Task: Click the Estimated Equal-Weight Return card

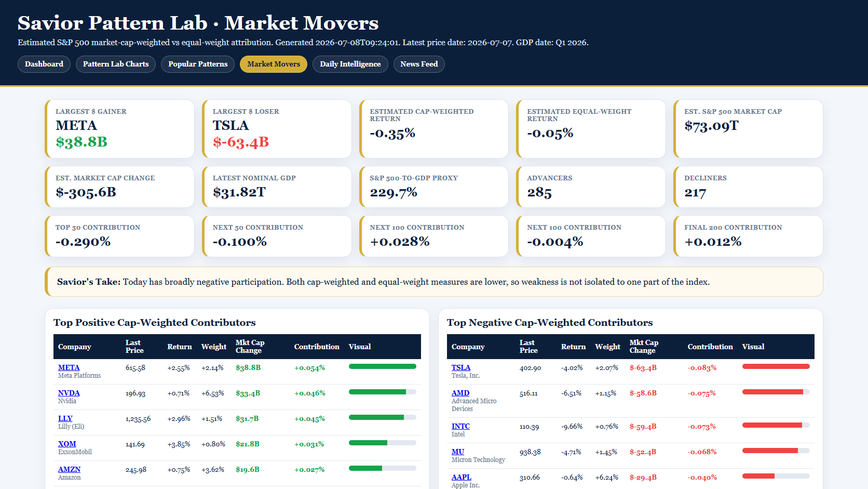Action: tap(591, 129)
